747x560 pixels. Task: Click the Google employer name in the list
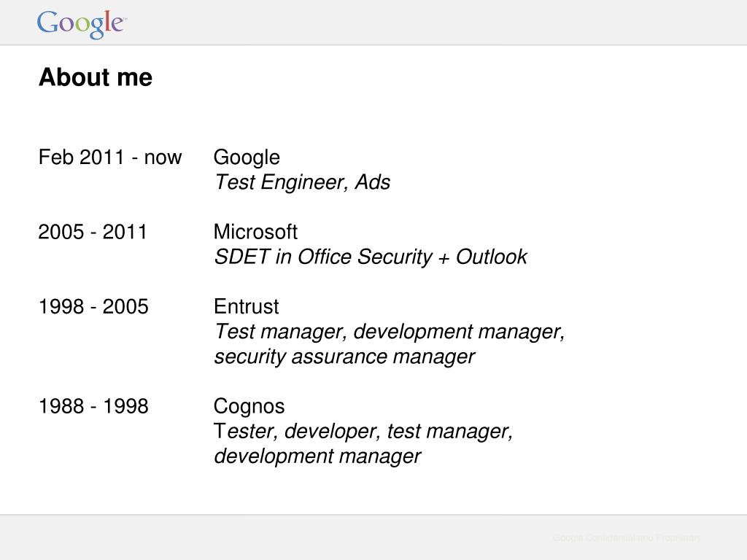pyautogui.click(x=247, y=157)
